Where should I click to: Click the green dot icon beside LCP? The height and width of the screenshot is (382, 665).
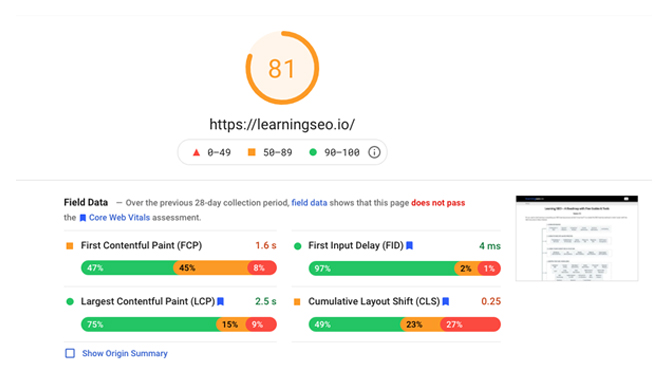[70, 301]
